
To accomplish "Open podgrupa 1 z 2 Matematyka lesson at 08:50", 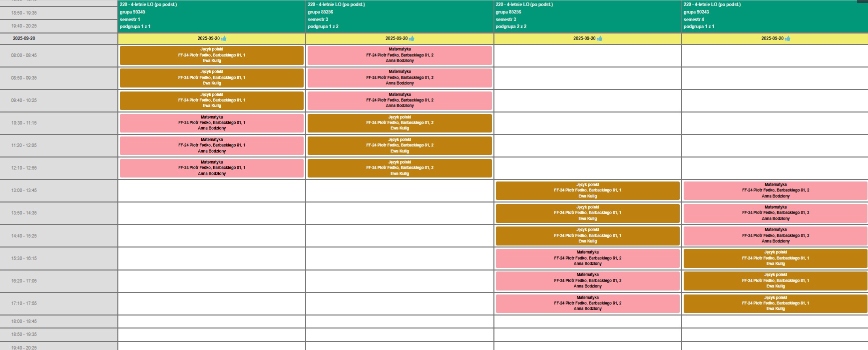I will pyautogui.click(x=400, y=78).
